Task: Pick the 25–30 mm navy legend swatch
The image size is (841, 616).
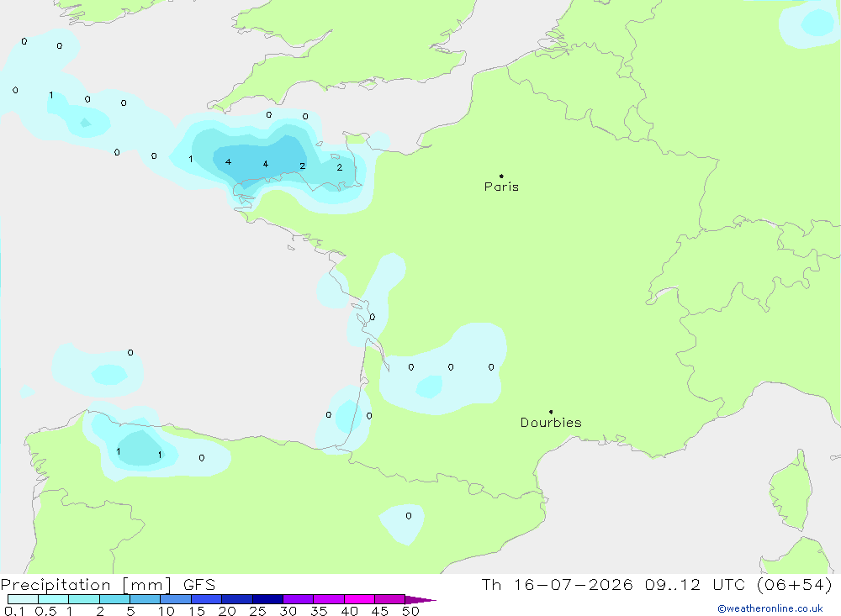Action: click(x=267, y=599)
